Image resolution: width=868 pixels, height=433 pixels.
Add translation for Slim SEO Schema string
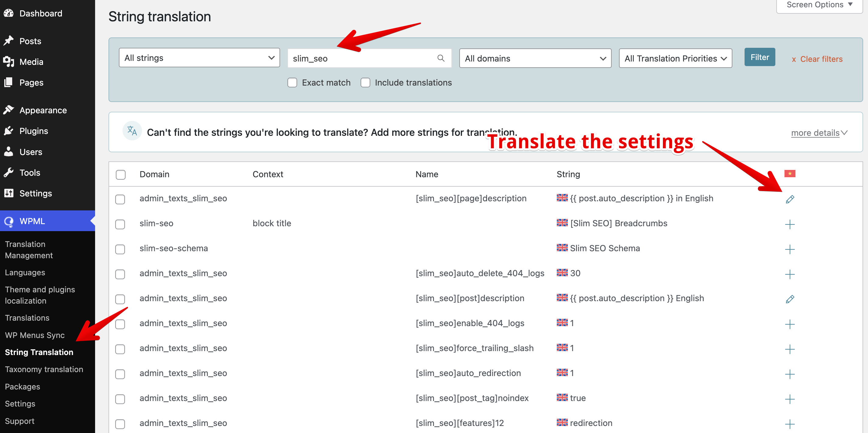790,249
